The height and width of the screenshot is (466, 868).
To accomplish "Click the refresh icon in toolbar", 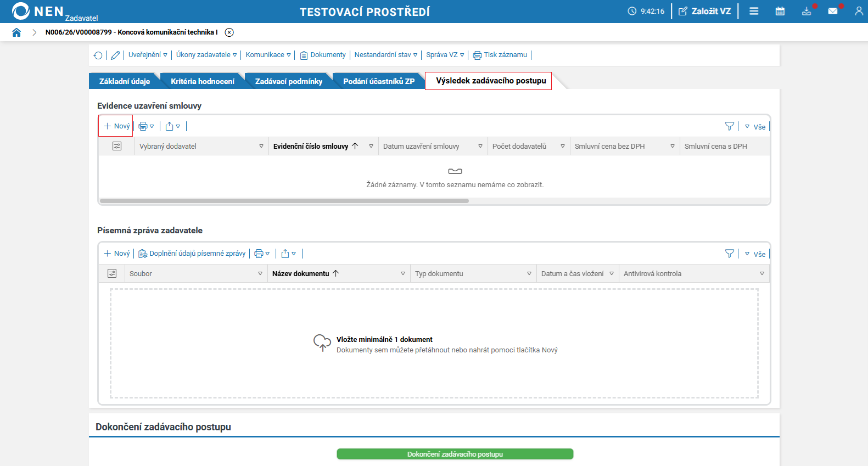I will pos(98,55).
